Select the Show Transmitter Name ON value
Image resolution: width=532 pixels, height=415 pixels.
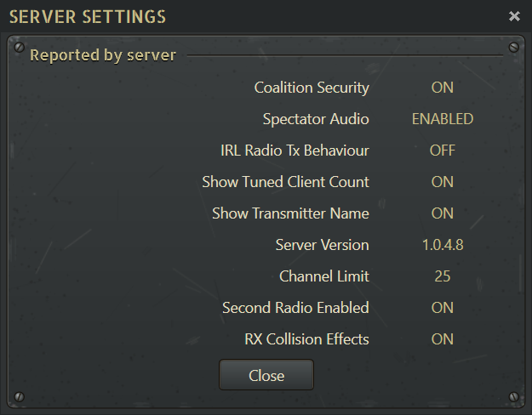[442, 213]
